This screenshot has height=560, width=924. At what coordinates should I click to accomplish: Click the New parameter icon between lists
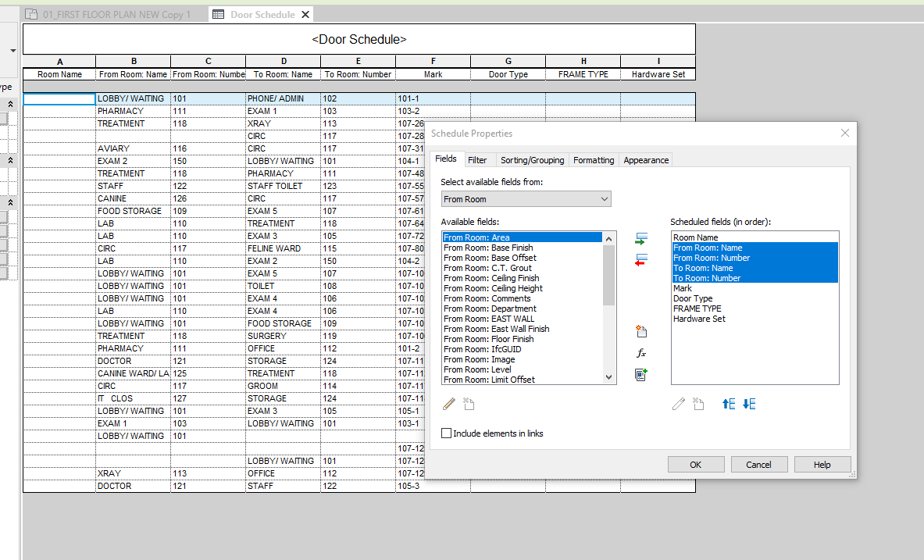[x=641, y=332]
